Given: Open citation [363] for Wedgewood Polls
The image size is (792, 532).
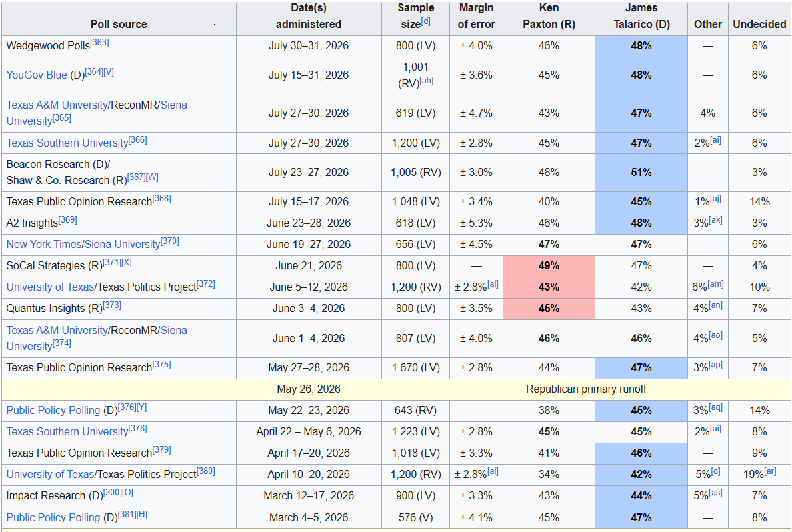Looking at the screenshot, I should point(99,43).
